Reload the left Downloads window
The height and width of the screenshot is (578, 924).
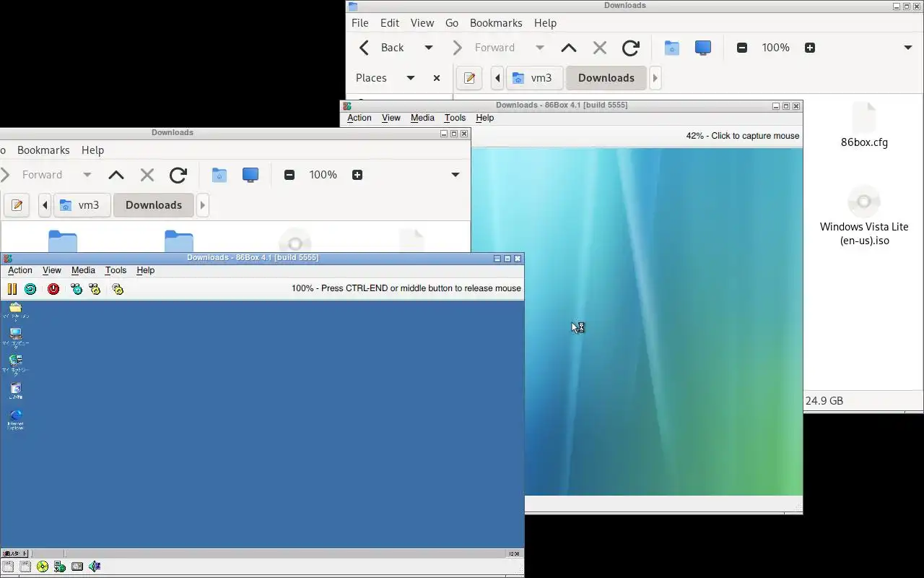click(178, 175)
